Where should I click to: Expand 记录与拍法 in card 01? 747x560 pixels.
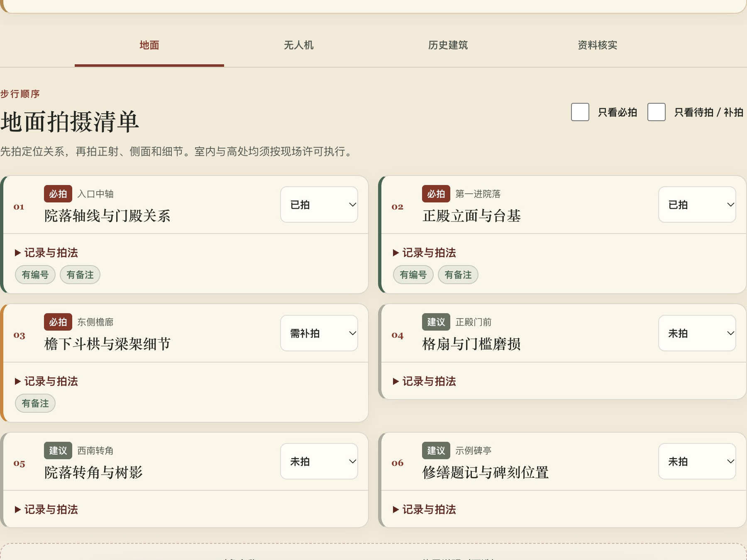[46, 253]
